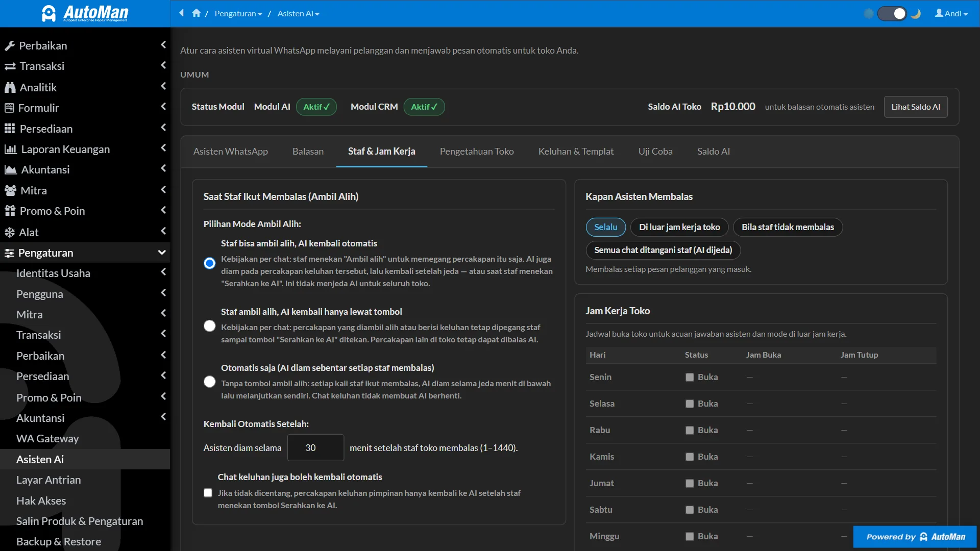Open Pengaturan breadcrumb dropdown

(x=238, y=14)
